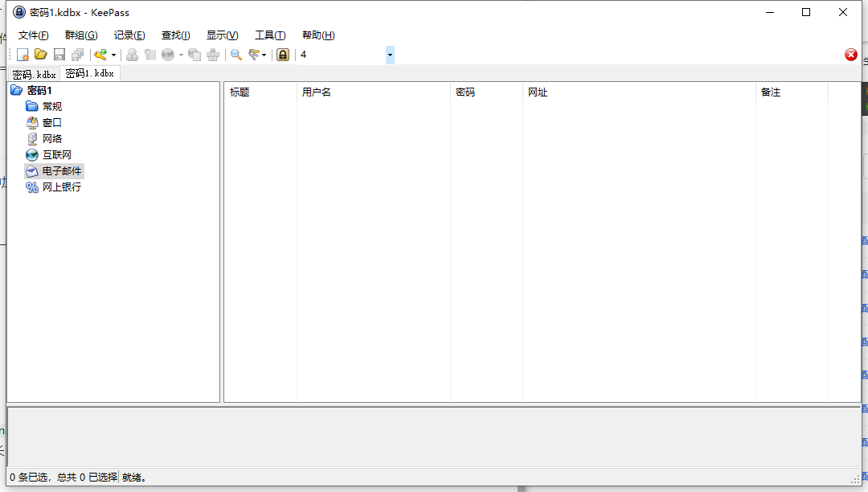The width and height of the screenshot is (868, 492).
Task: Click the 就绪。 status bar text
Action: click(134, 477)
